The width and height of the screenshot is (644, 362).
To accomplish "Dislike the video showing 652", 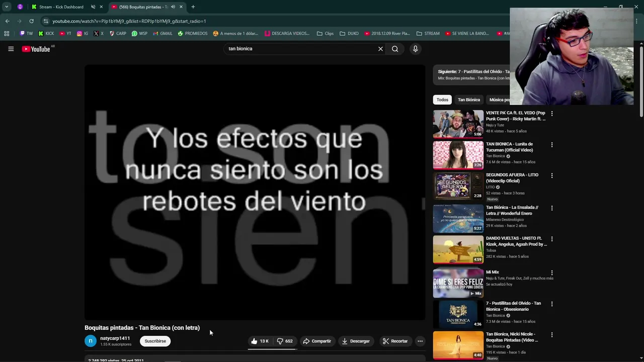I will point(285,341).
